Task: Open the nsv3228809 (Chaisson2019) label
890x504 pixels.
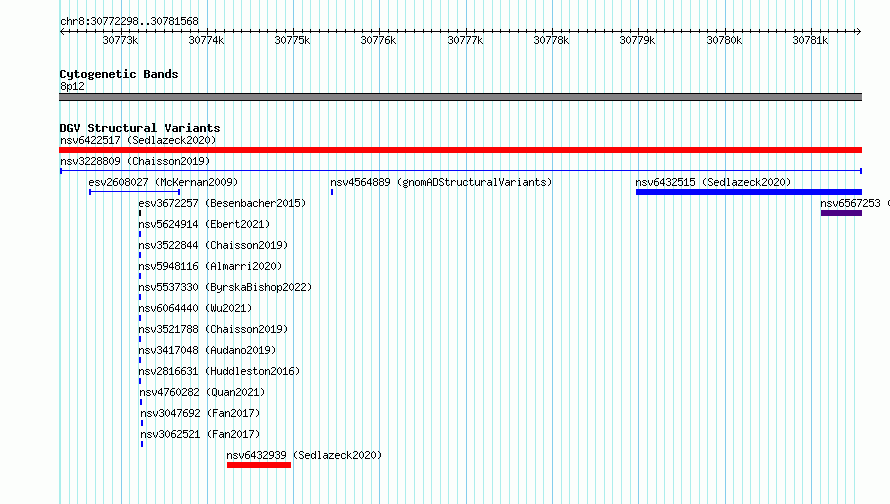Action: click(x=135, y=161)
